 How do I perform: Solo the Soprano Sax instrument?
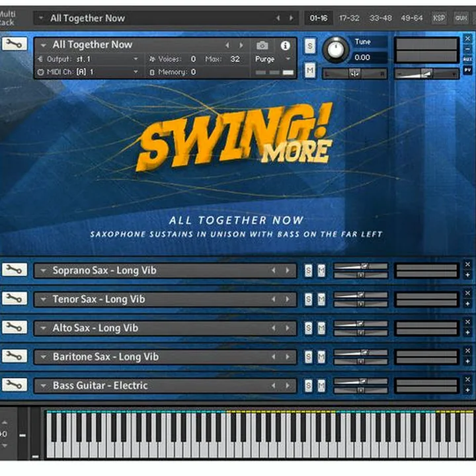tap(308, 270)
